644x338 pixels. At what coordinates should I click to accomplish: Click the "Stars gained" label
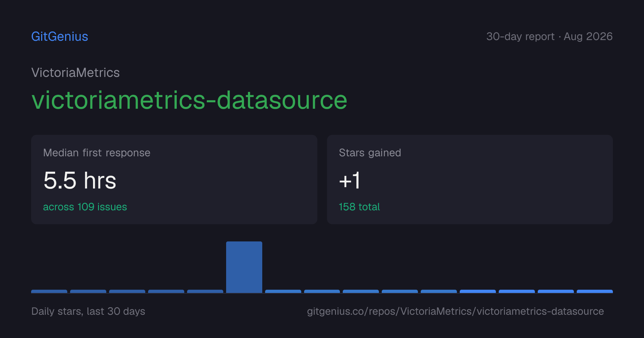370,153
